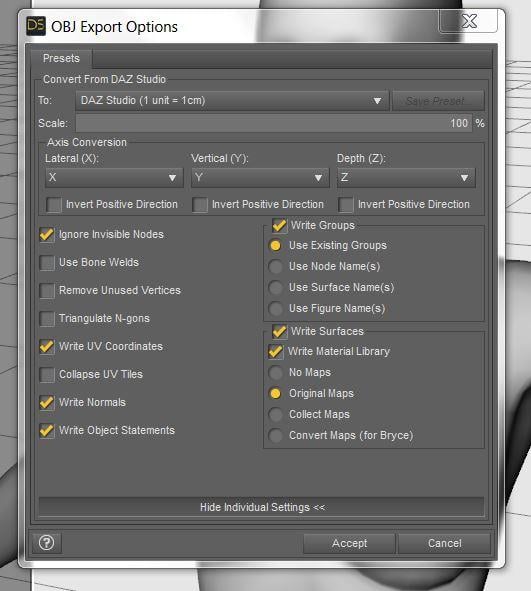Uncheck Ignore Invisible Nodes
Viewport: 531px width, 591px height.
[x=47, y=234]
